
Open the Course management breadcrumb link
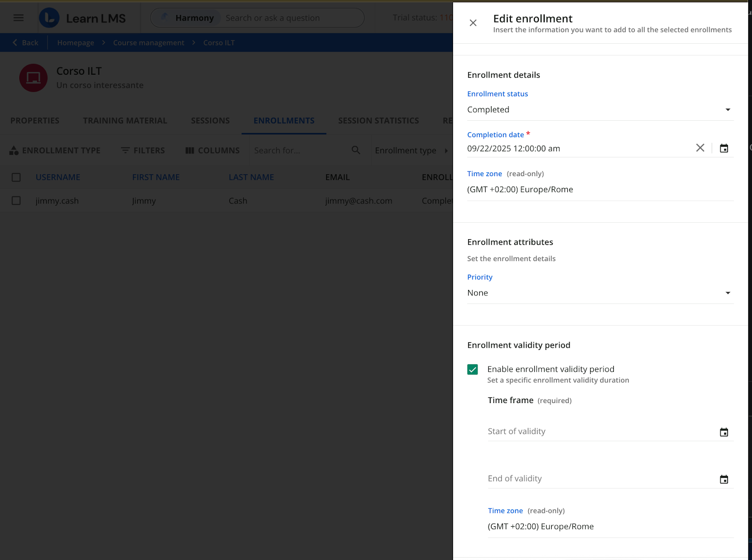coord(149,43)
